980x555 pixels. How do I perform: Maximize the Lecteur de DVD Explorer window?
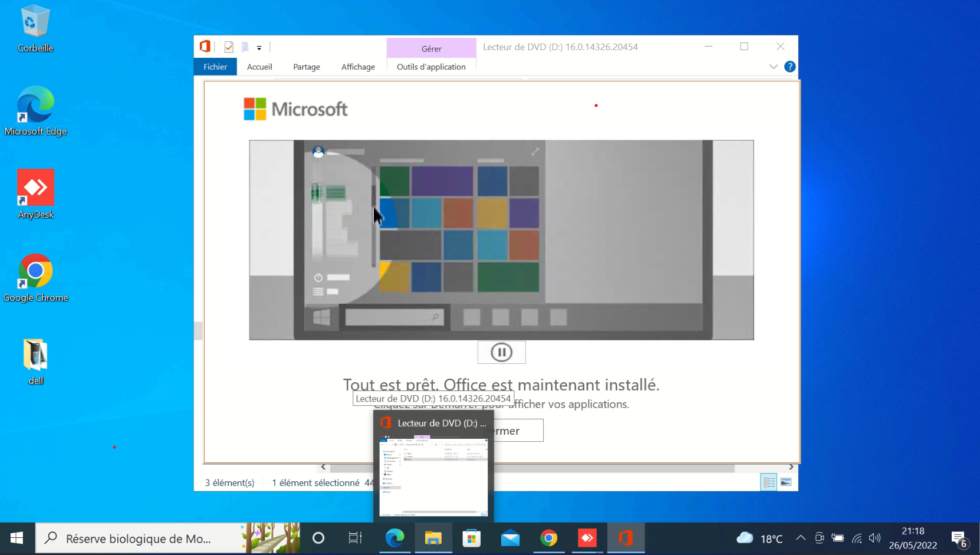click(744, 47)
